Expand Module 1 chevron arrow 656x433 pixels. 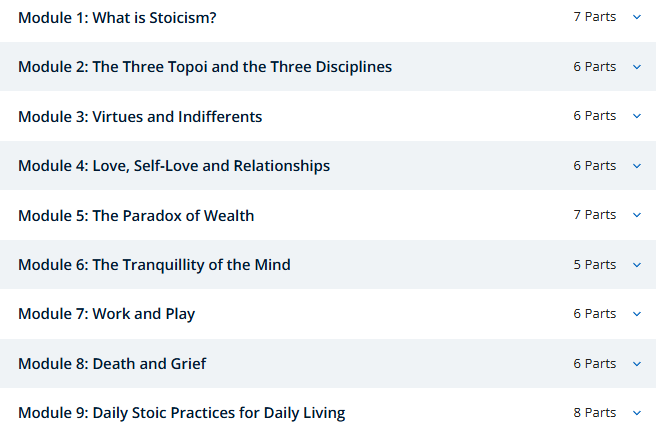[x=637, y=17]
